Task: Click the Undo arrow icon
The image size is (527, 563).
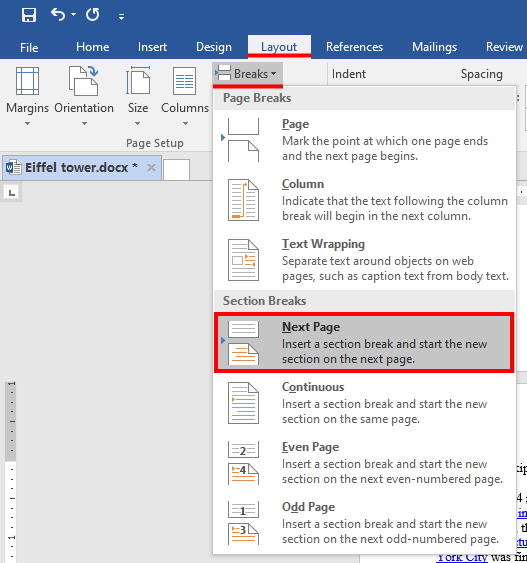Action: pyautogui.click(x=58, y=15)
